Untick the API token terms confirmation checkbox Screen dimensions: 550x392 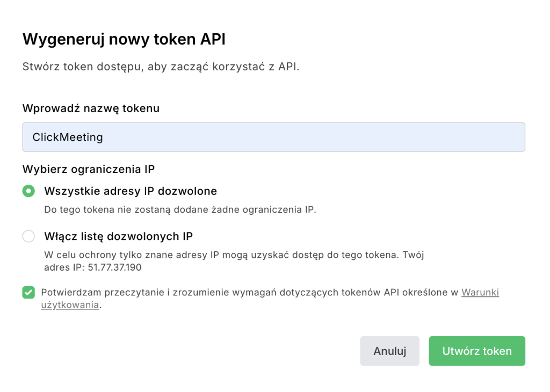[x=28, y=293]
